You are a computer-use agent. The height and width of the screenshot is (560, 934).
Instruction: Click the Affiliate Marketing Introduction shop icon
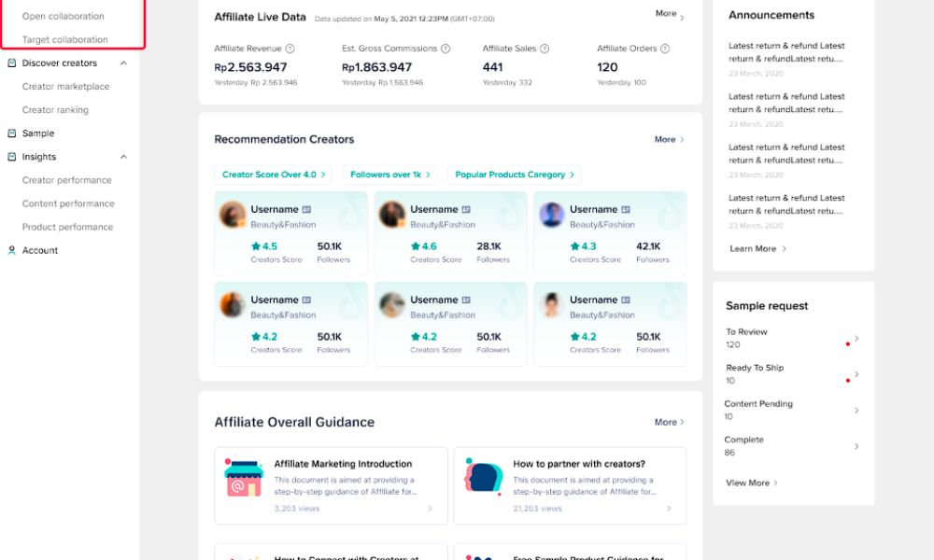point(244,477)
